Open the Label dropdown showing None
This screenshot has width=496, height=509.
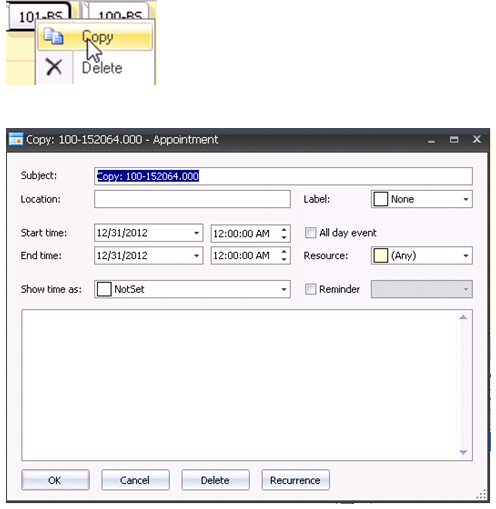coord(422,199)
